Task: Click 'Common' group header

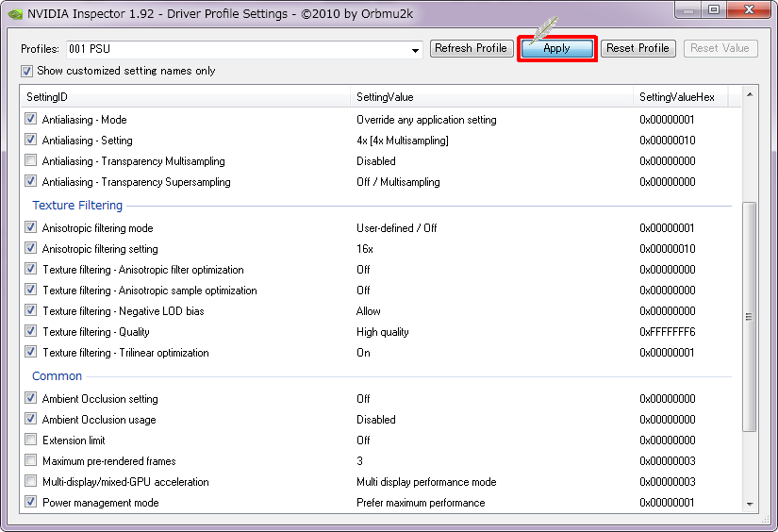Action: click(x=58, y=376)
